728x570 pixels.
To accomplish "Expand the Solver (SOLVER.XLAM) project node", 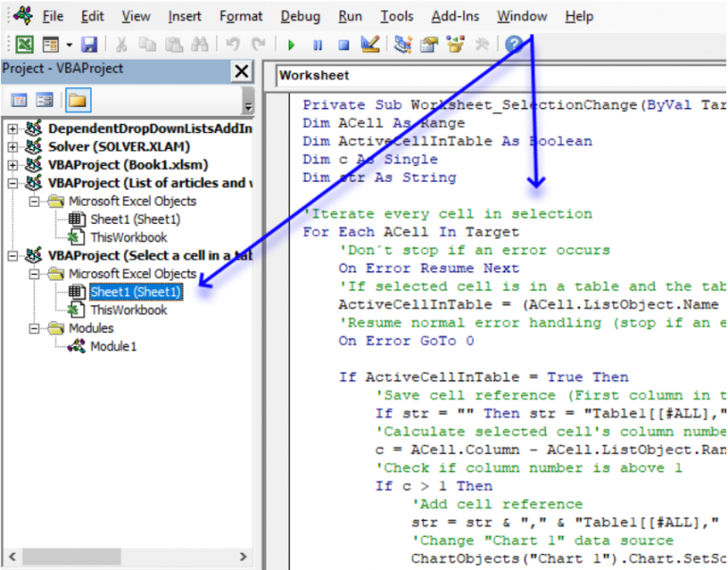I will pyautogui.click(x=12, y=147).
